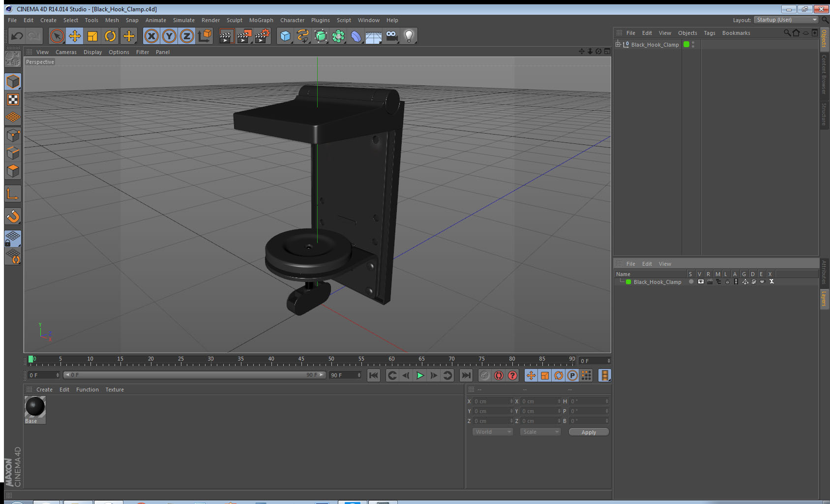Toggle Y axis lock

(169, 36)
